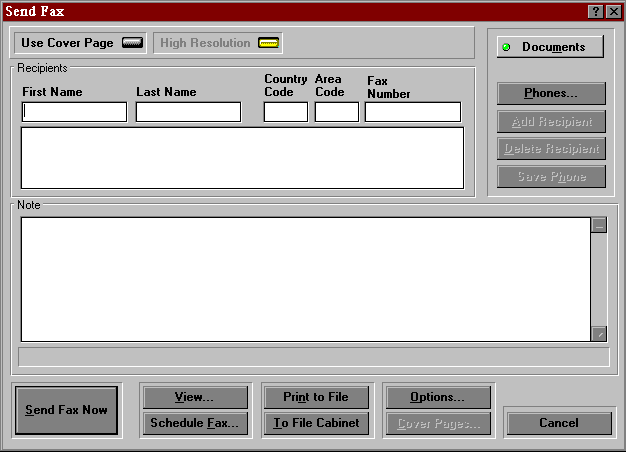Click the Documents button with green indicator
626x452 pixels.
pyautogui.click(x=549, y=47)
